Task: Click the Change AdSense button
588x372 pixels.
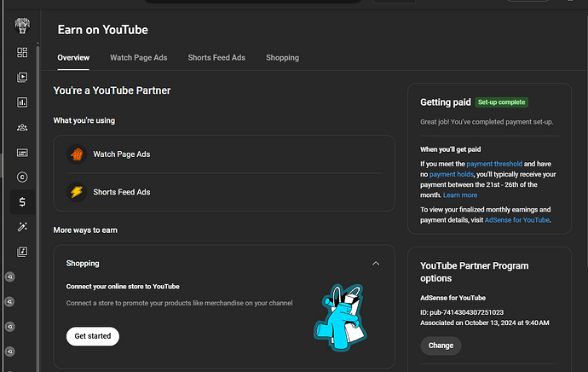Action: pyautogui.click(x=441, y=346)
